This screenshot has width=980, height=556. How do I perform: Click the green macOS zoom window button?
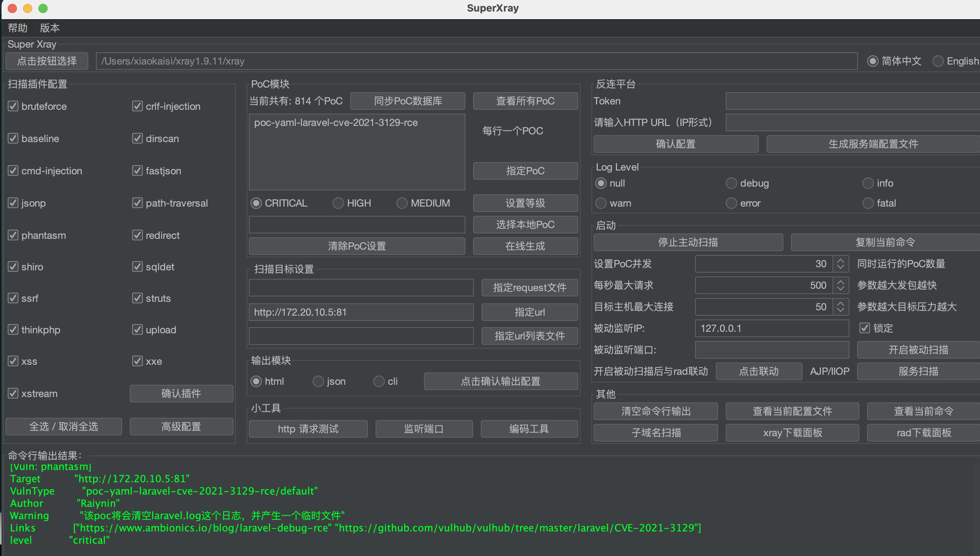pyautogui.click(x=43, y=8)
